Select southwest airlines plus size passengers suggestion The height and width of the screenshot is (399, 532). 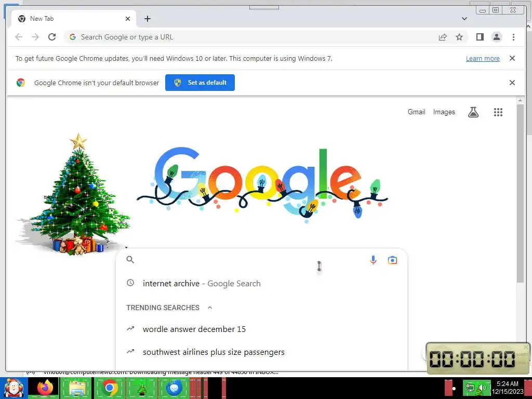(x=262, y=352)
